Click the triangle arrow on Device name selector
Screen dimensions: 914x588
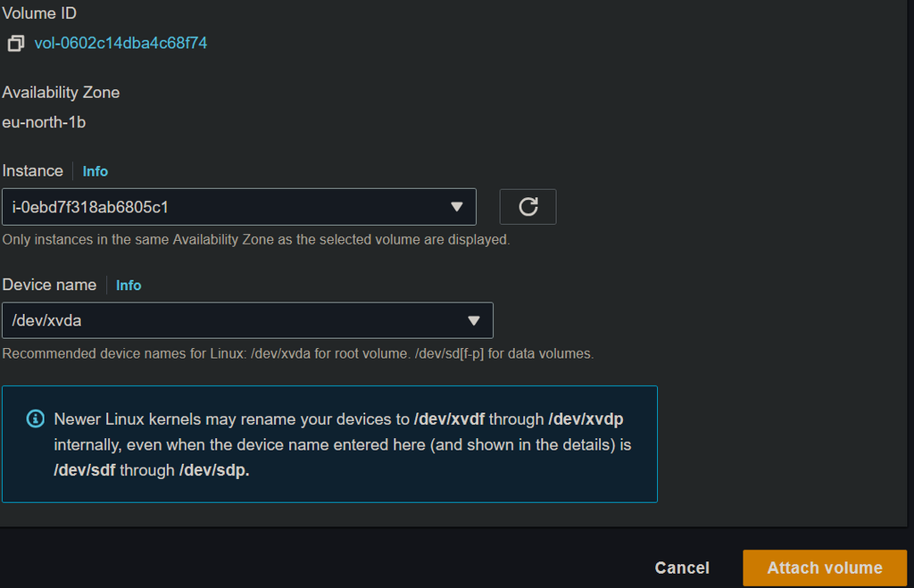coord(474,320)
